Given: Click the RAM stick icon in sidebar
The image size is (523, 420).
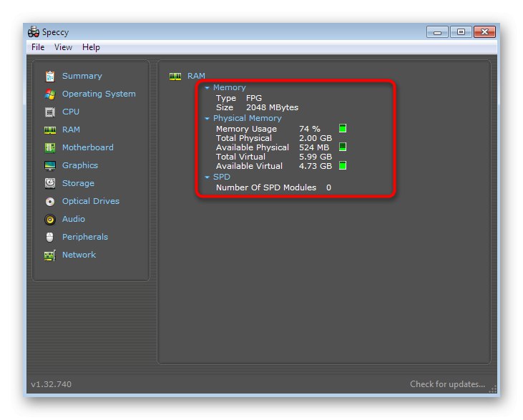Looking at the screenshot, I should (50, 130).
